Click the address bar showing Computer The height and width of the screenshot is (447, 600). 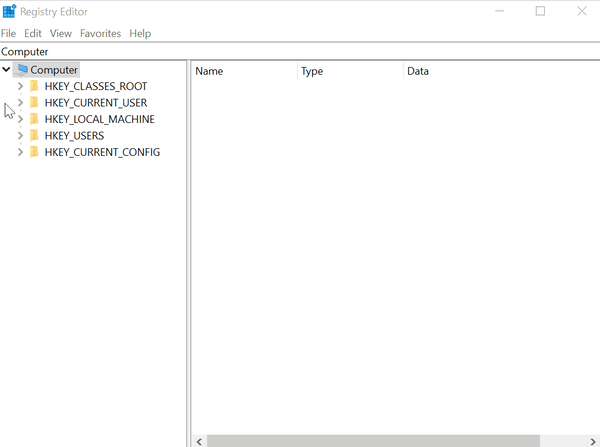pos(300,52)
